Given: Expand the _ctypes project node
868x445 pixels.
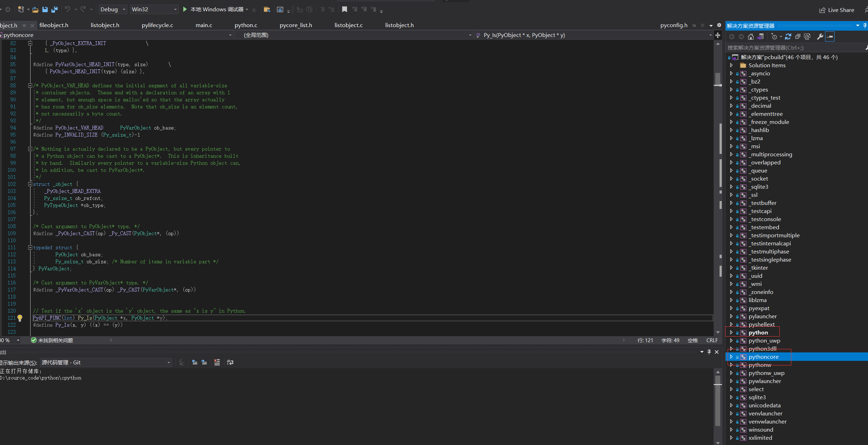Looking at the screenshot, I should point(731,89).
